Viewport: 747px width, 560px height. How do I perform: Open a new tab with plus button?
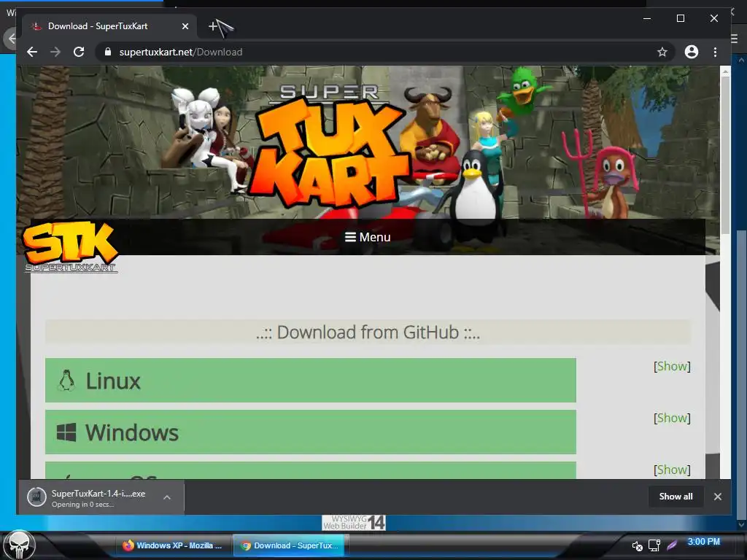pos(213,26)
